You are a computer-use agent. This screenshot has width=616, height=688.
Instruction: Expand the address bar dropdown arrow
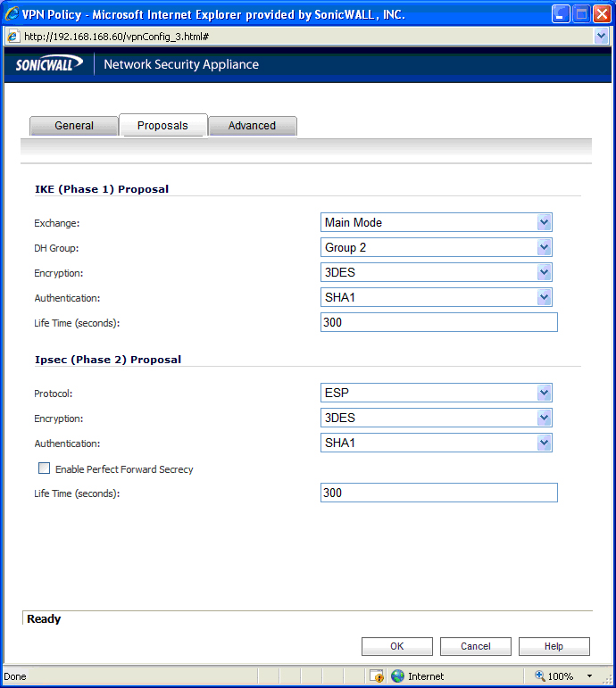pos(601,36)
